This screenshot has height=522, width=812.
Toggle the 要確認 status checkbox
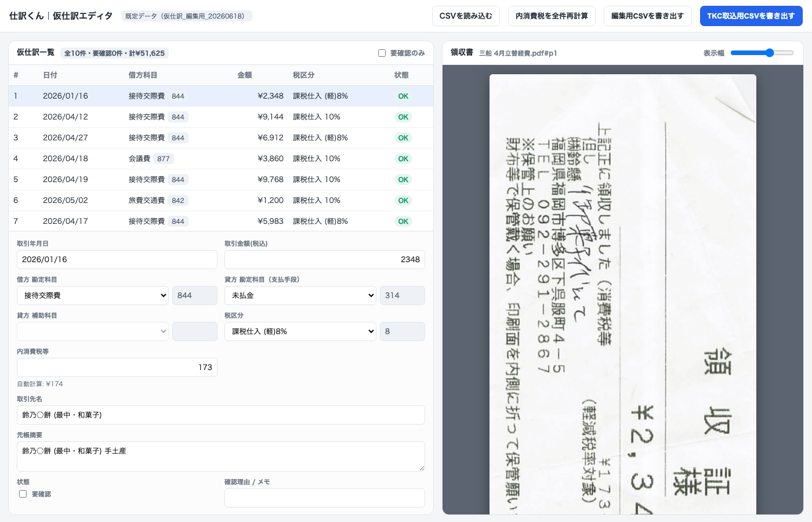click(x=23, y=494)
